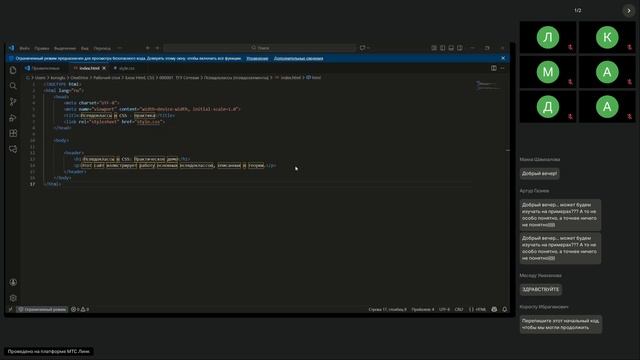The height and width of the screenshot is (360, 640).
Task: Open the Explorer view in activity bar
Action: pos(13,70)
